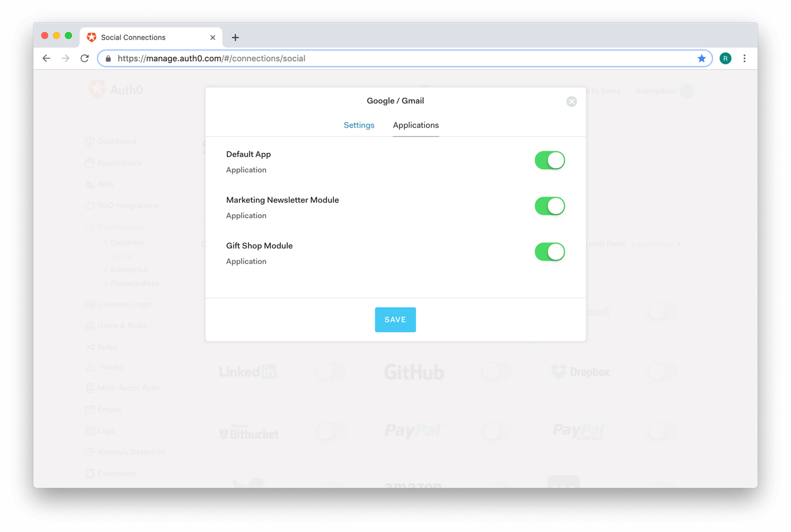Close the Google / Gmail dialog
The height and width of the screenshot is (532, 791).
pyautogui.click(x=572, y=102)
